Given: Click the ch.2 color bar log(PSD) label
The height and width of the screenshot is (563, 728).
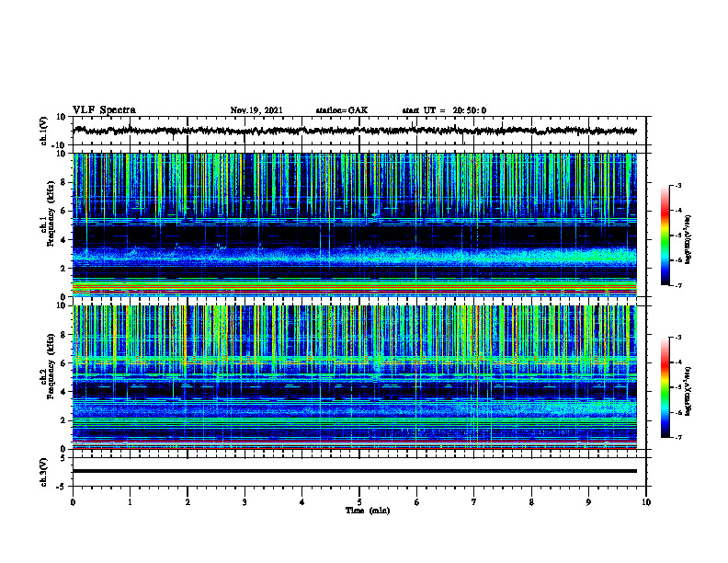Looking at the screenshot, I should 688,390.
